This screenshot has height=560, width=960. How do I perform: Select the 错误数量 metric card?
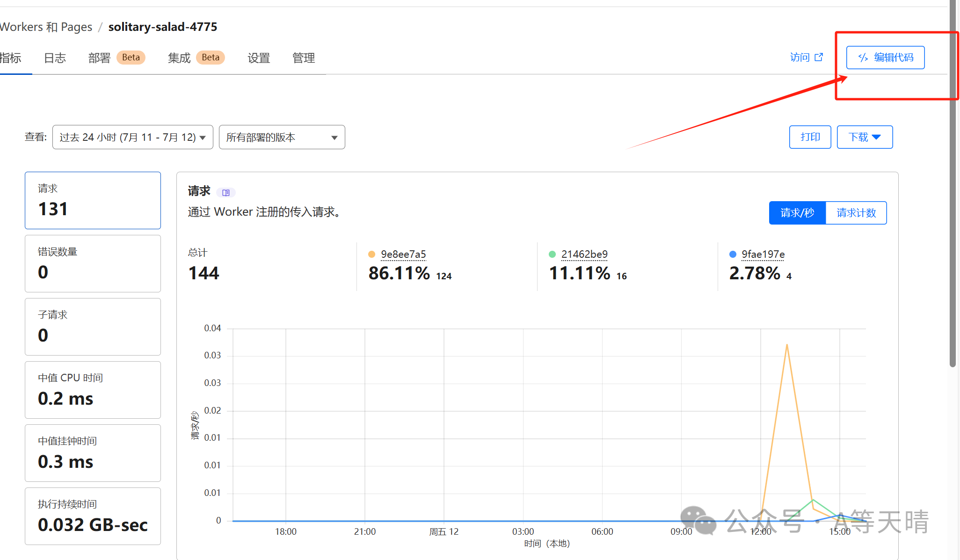(93, 263)
